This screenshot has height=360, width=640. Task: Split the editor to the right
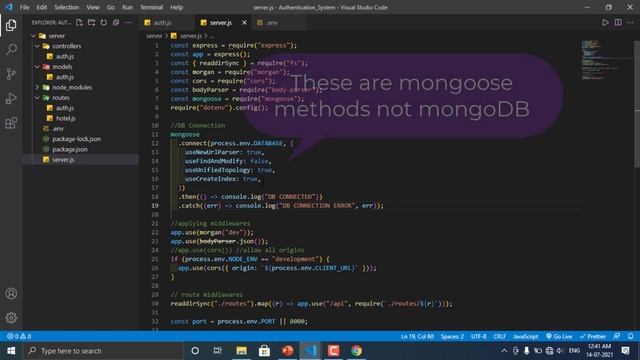click(x=618, y=22)
